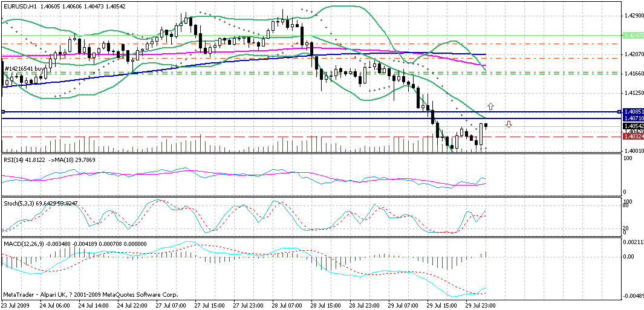Click the 29 Jul 15:00 time label
This screenshot has width=644, height=310.
(443, 306)
